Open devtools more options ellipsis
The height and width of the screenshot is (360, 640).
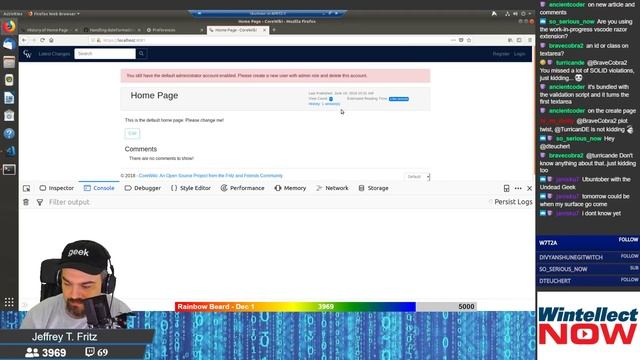coord(518,188)
